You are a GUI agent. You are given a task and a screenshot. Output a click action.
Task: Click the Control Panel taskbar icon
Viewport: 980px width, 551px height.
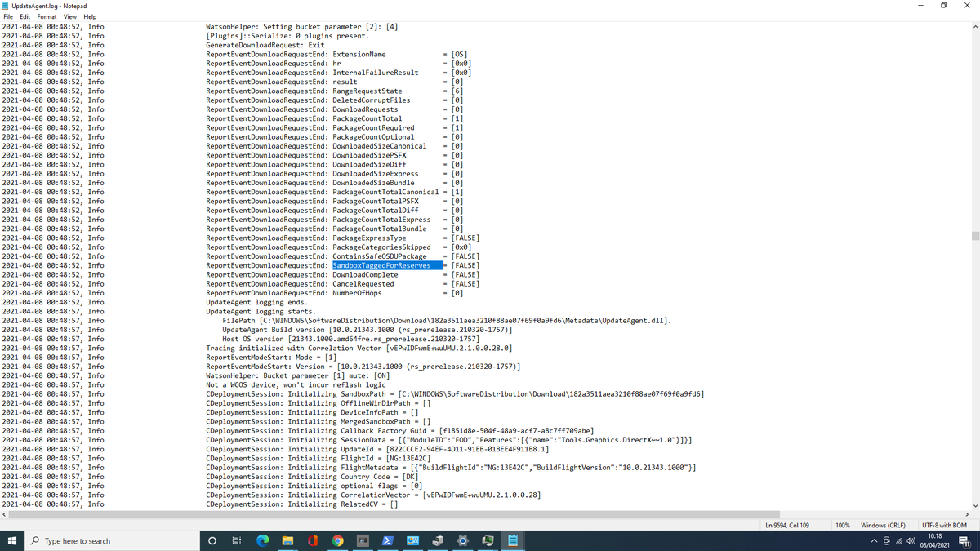coord(413,540)
